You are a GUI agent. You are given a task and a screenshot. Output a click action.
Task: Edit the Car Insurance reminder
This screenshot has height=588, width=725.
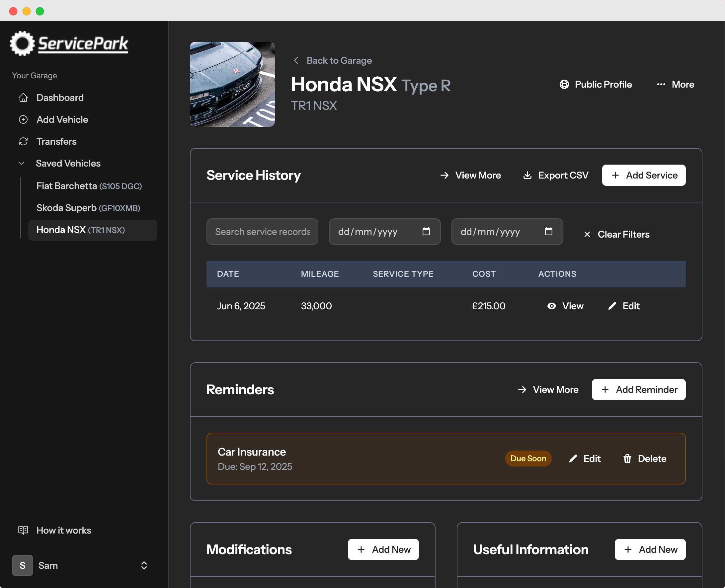pos(585,459)
